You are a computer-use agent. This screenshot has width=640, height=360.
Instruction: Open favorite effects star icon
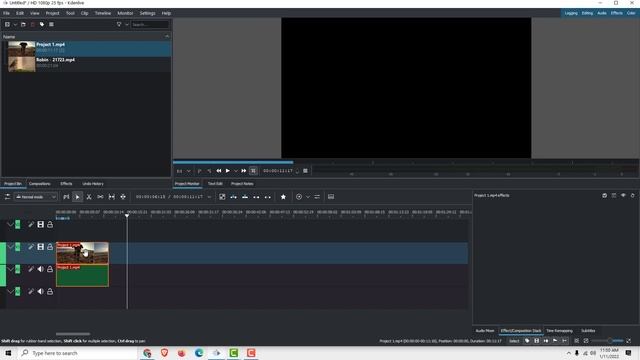click(x=283, y=197)
